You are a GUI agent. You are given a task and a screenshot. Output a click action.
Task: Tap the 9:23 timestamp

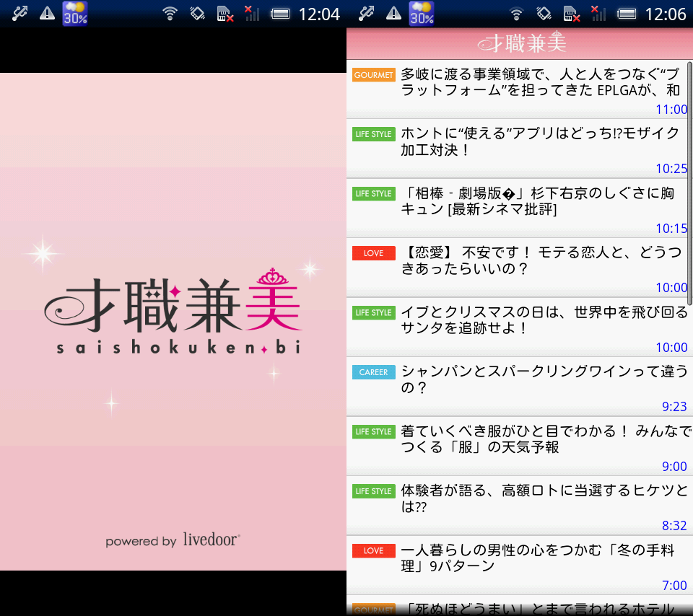(674, 406)
